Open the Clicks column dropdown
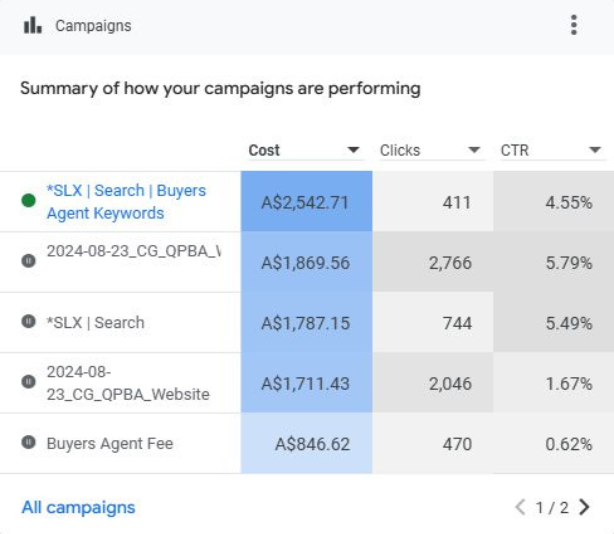This screenshot has height=534, width=614. (475, 151)
